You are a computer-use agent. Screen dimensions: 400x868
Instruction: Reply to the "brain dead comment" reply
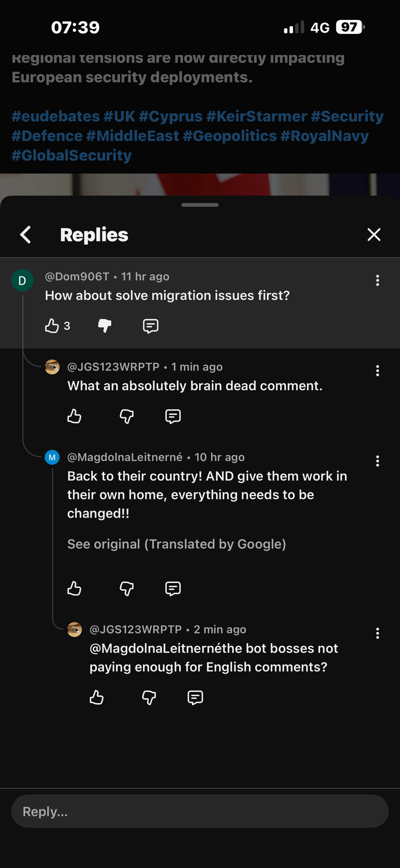[x=173, y=416]
